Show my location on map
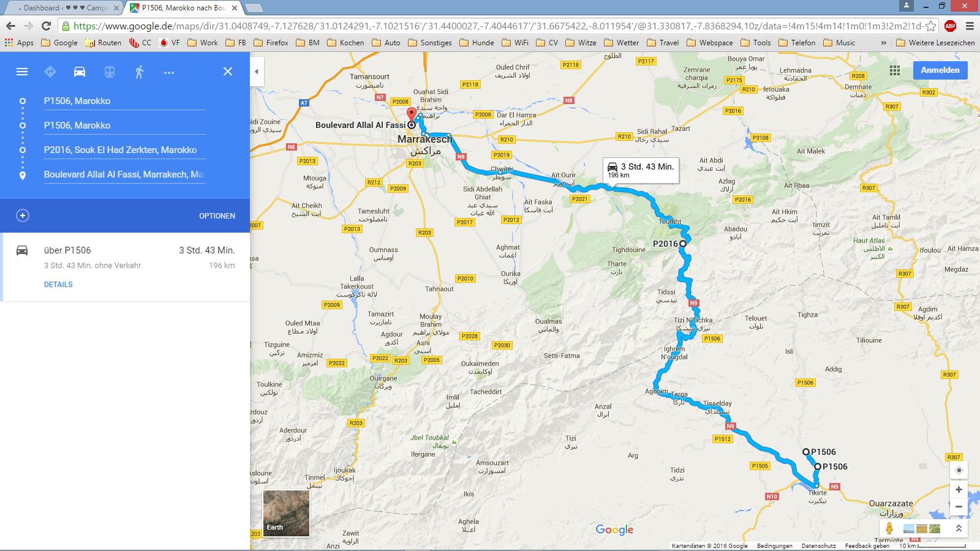 click(959, 470)
